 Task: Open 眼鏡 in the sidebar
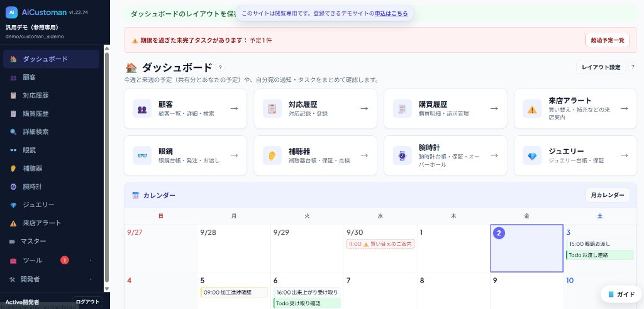coord(52,150)
